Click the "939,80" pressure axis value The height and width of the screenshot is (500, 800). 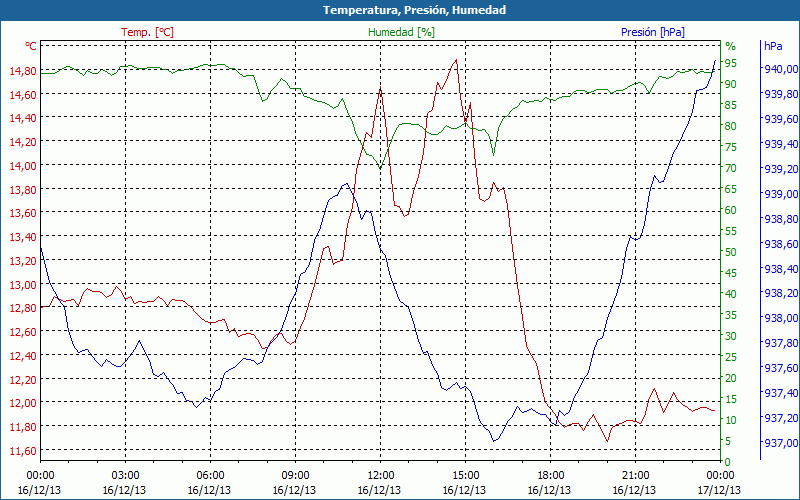point(780,94)
